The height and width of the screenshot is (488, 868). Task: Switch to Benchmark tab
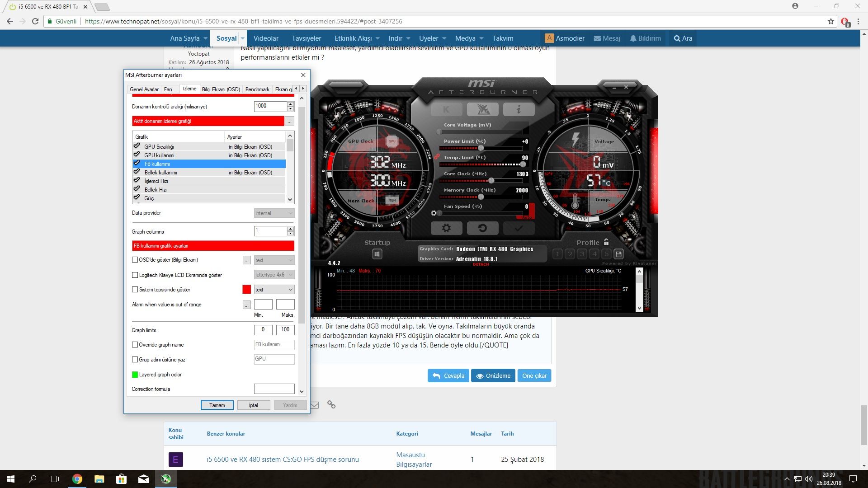click(x=257, y=89)
